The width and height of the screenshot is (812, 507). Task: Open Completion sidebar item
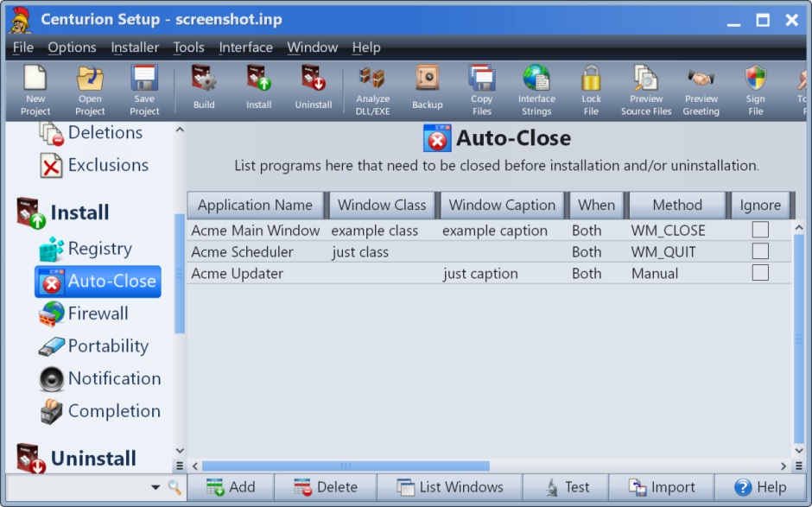(100, 411)
